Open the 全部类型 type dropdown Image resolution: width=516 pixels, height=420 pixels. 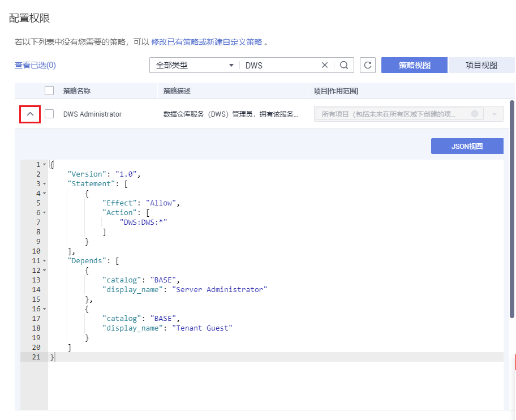[x=194, y=65]
